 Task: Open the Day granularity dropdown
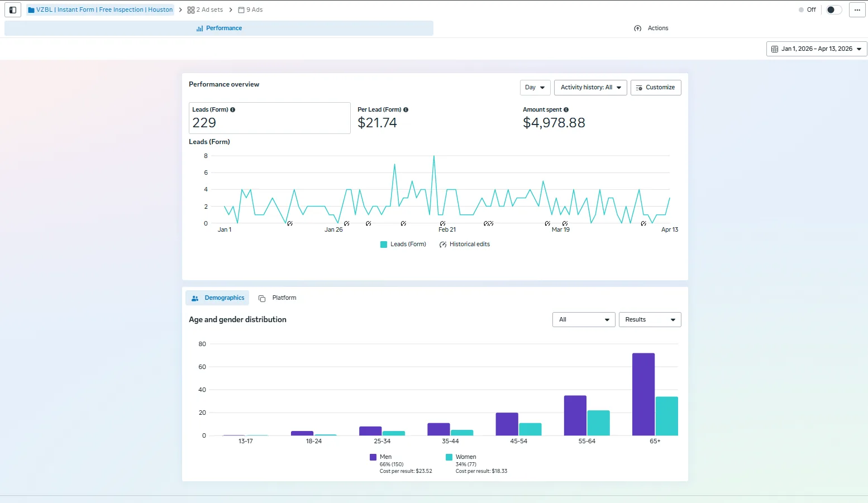(535, 88)
